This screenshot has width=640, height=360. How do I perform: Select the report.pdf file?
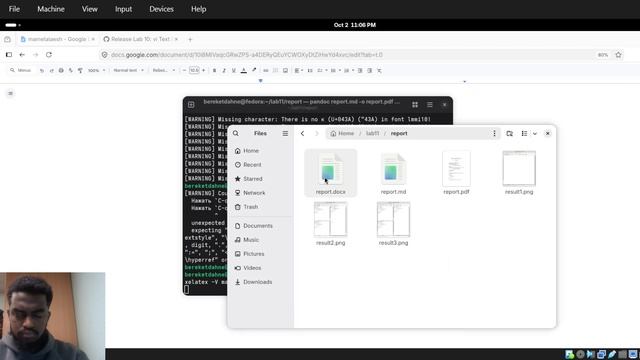(456, 173)
